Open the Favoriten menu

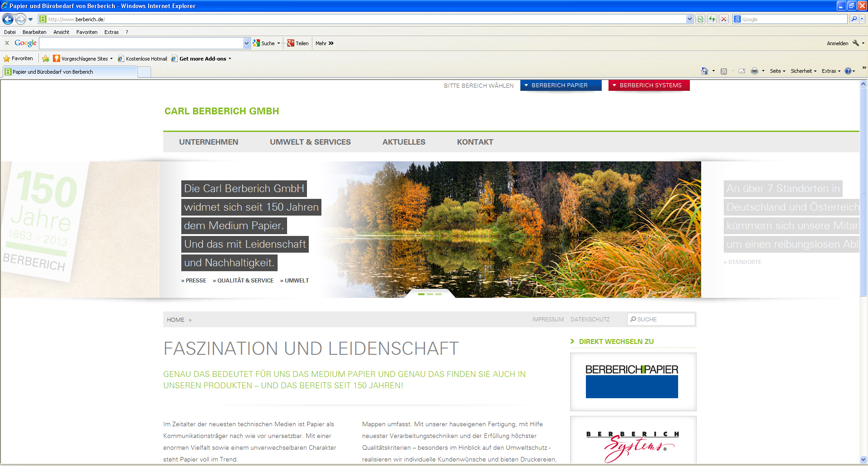click(x=87, y=32)
